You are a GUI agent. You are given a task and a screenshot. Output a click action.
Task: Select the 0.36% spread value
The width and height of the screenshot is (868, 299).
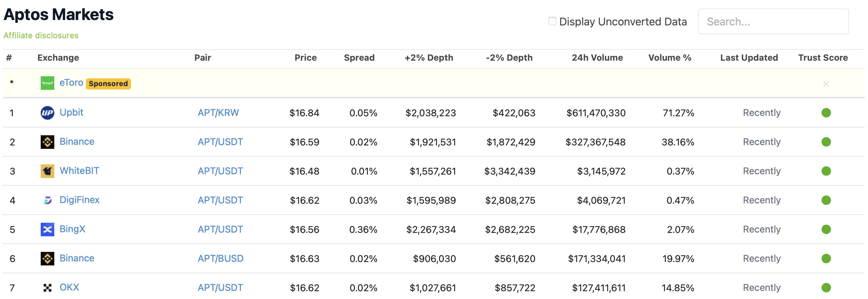363,230
